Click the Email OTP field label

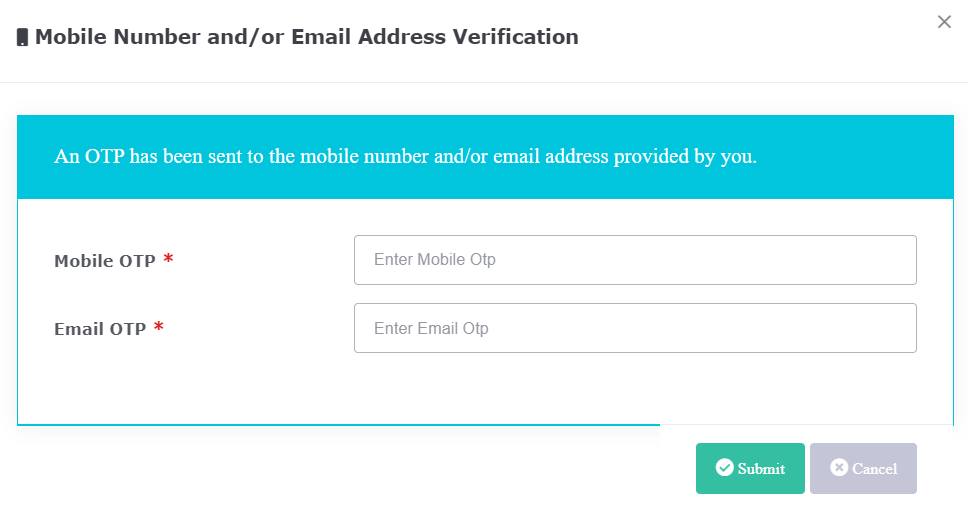point(100,329)
